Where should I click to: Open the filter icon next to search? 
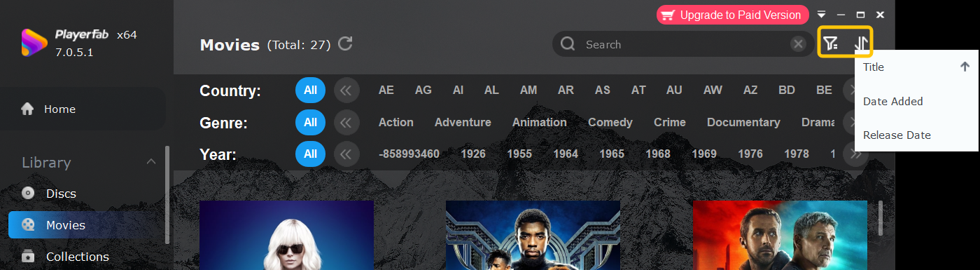click(x=830, y=44)
